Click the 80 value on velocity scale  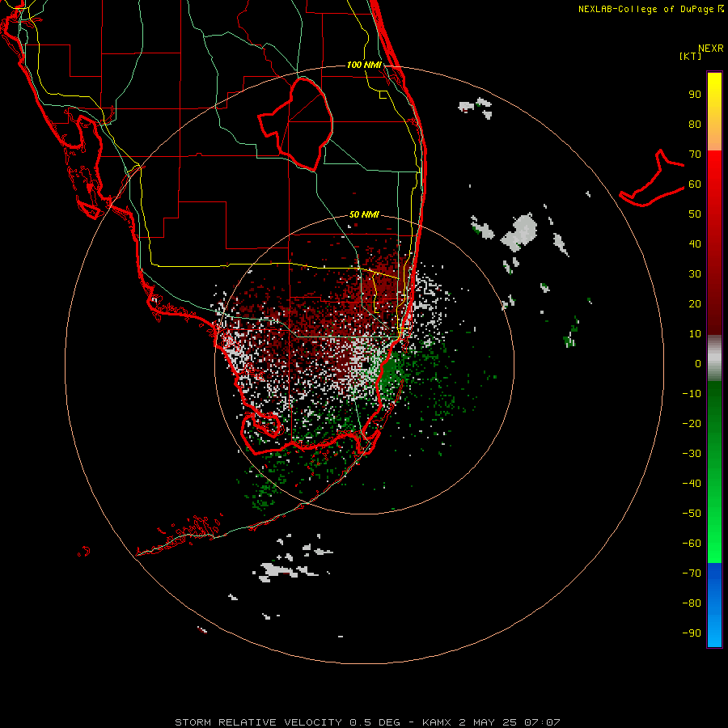click(695, 124)
